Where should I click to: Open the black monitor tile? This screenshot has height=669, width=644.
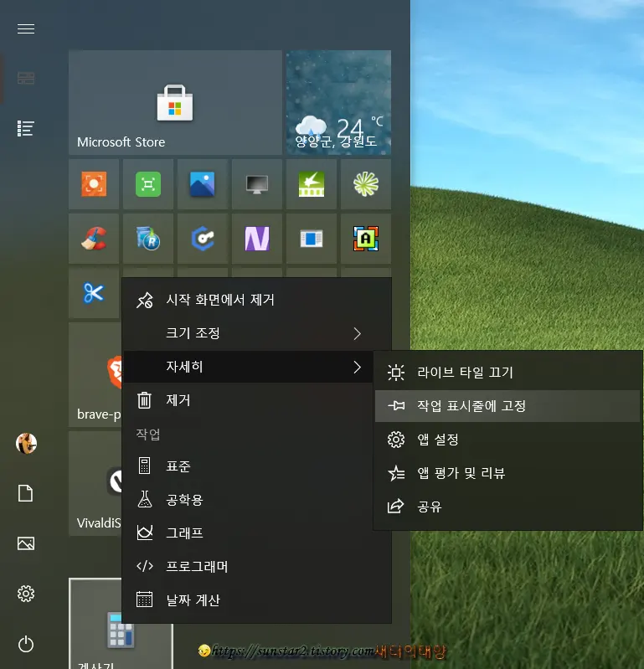(257, 184)
